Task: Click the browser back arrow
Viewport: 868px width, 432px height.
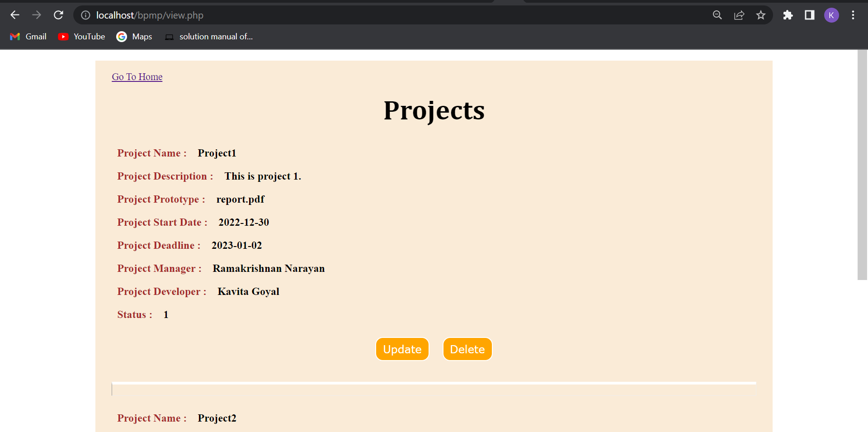Action: (15, 15)
